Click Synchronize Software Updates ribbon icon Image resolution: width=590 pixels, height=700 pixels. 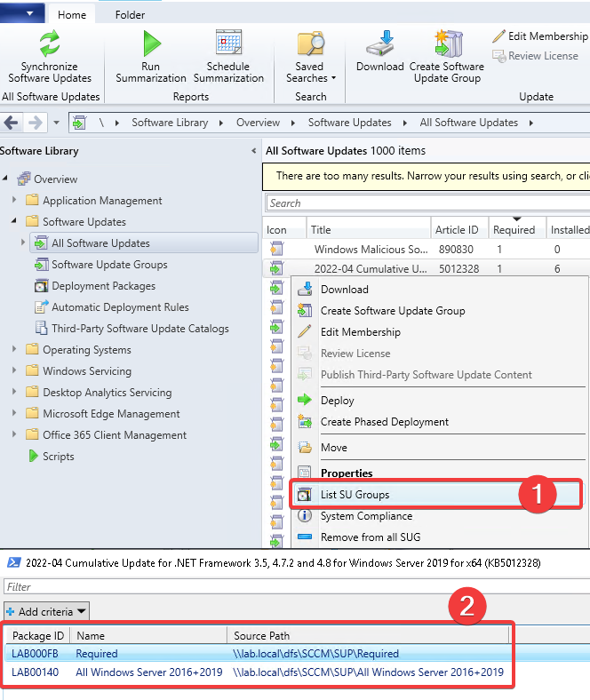50,43
